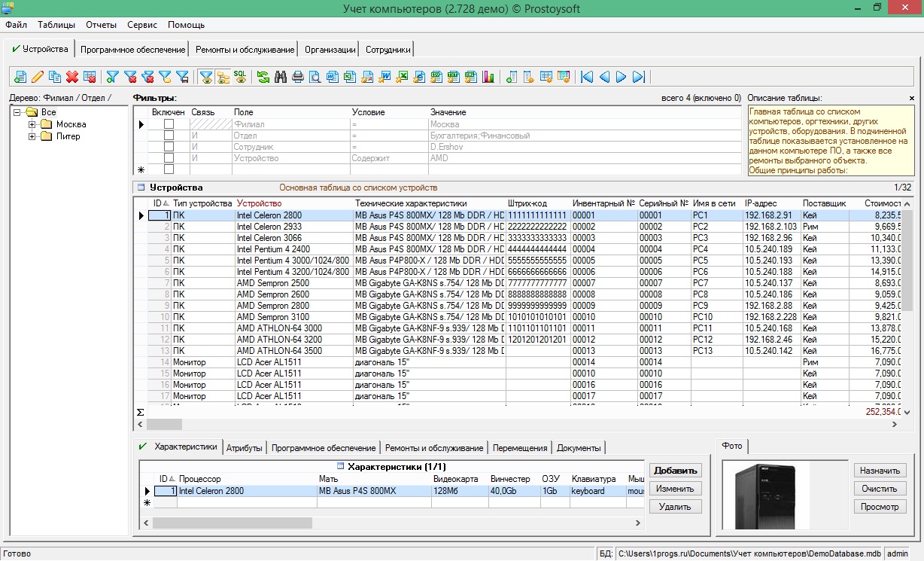Select the AMD ATHLON-64 3500 row

[x=518, y=350]
